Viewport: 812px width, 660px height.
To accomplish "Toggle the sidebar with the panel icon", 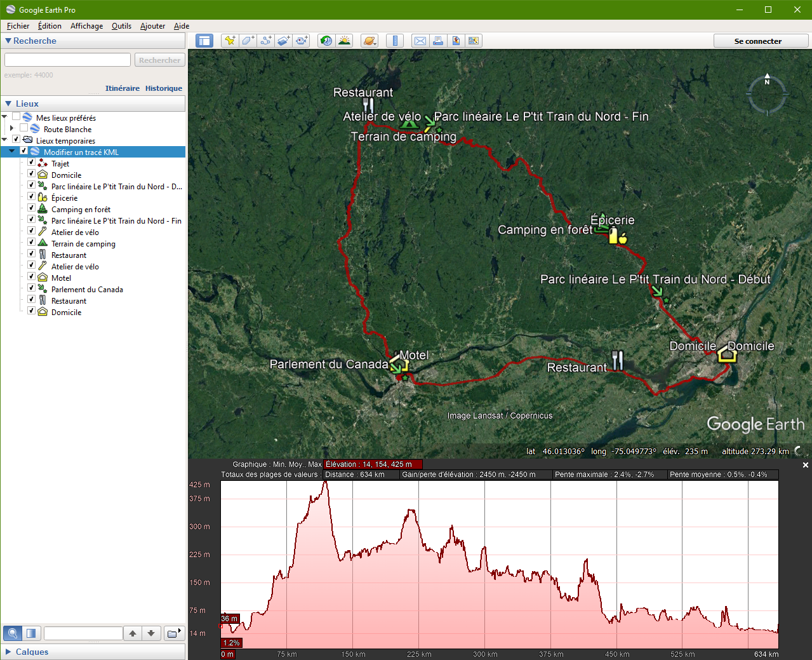I will [204, 41].
